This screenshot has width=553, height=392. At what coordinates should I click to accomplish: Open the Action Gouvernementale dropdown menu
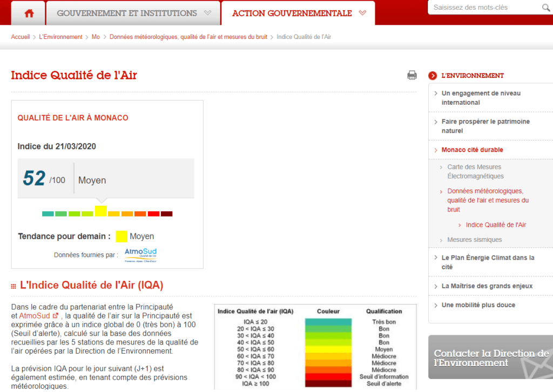click(x=299, y=13)
